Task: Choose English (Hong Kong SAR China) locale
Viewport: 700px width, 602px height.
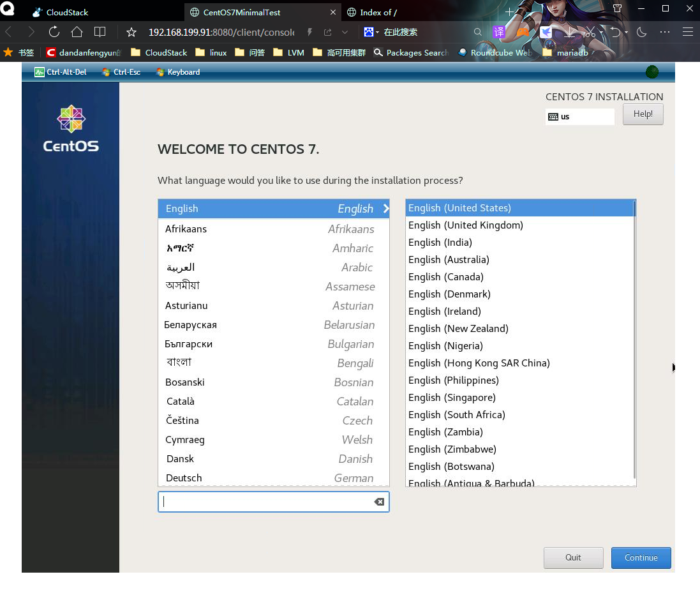Action: (519, 363)
